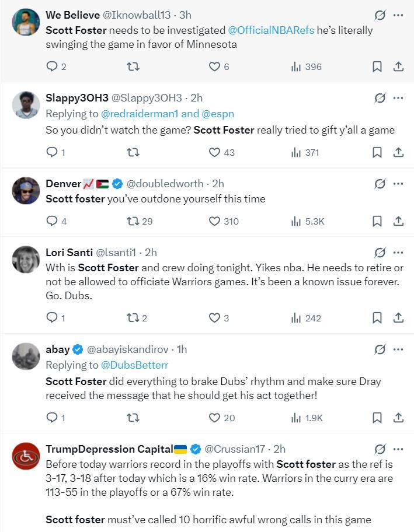The height and width of the screenshot is (532, 414).
Task: Retweet Denver's post with 29 reposts
Action: [x=133, y=221]
